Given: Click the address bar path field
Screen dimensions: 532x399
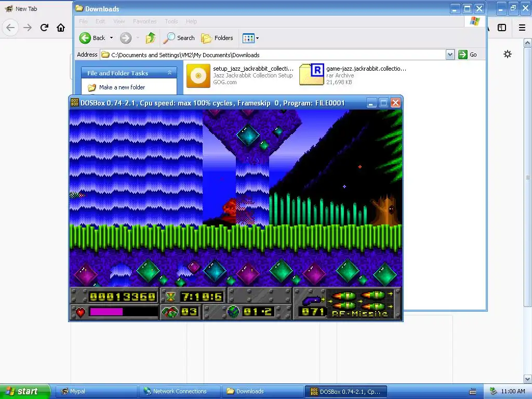Looking at the screenshot, I should tap(273, 55).
